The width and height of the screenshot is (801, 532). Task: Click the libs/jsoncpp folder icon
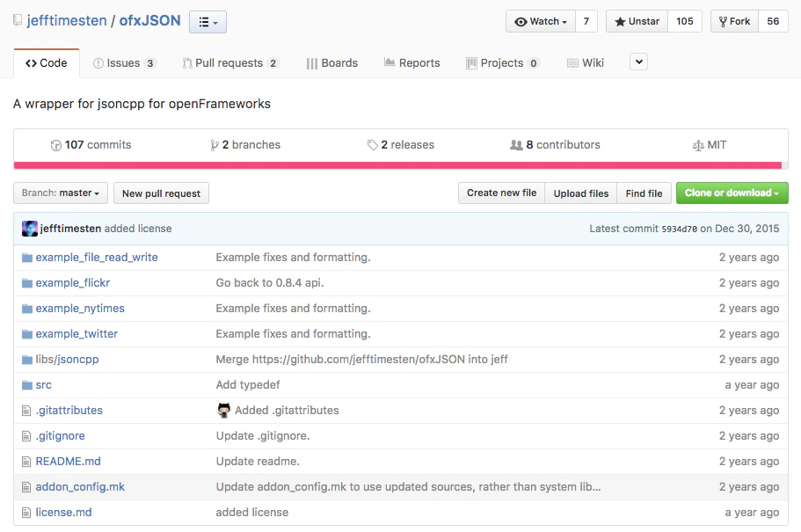click(27, 360)
